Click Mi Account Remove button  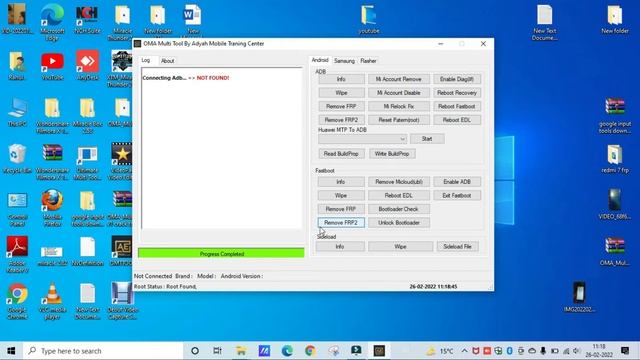399,79
